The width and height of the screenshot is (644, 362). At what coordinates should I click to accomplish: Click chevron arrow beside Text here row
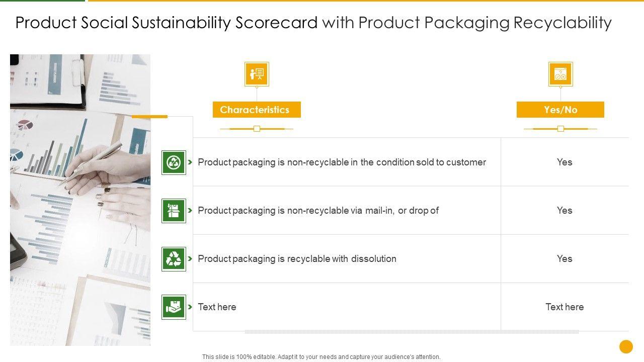pos(190,307)
